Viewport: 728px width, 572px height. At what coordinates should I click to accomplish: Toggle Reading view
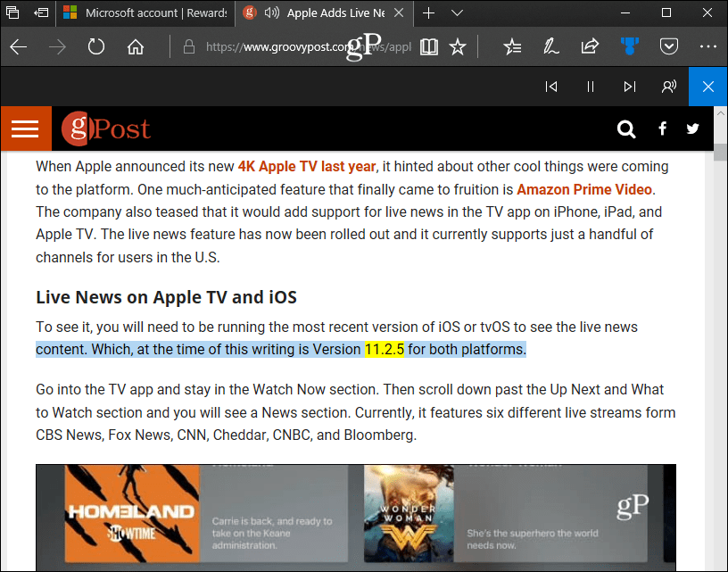tap(428, 46)
